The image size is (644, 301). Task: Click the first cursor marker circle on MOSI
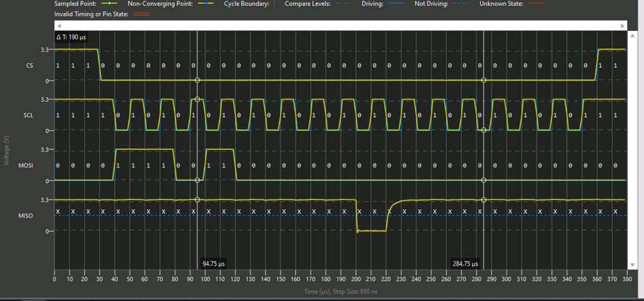point(197,180)
